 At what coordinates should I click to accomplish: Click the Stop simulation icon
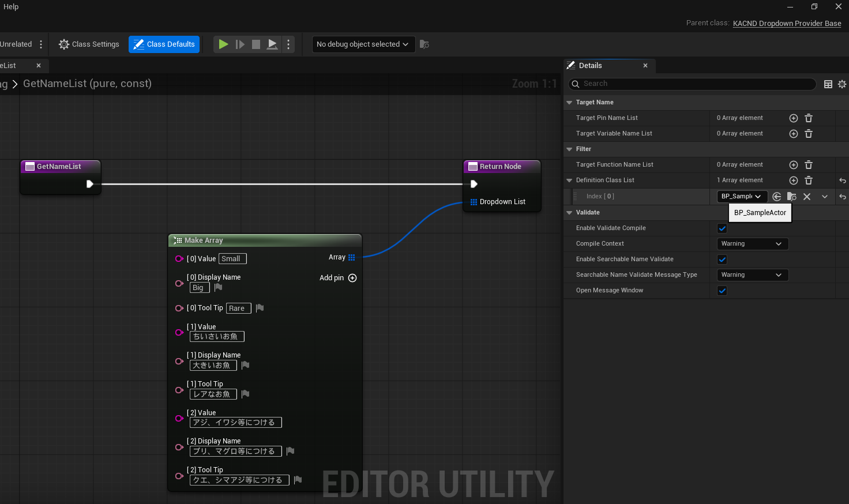click(x=256, y=44)
